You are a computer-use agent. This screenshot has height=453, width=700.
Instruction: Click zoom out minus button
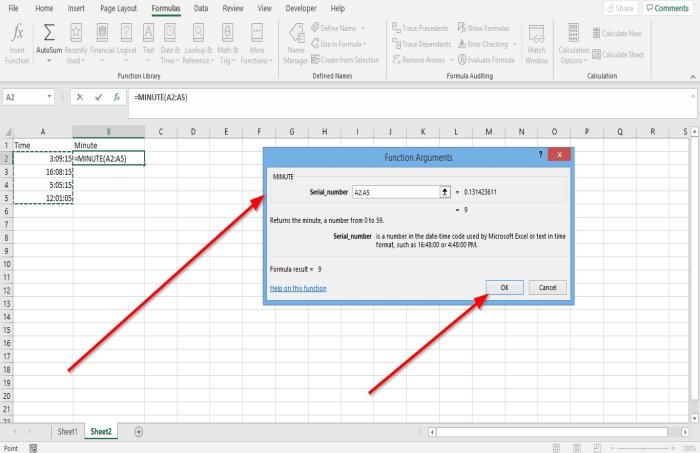point(613,448)
